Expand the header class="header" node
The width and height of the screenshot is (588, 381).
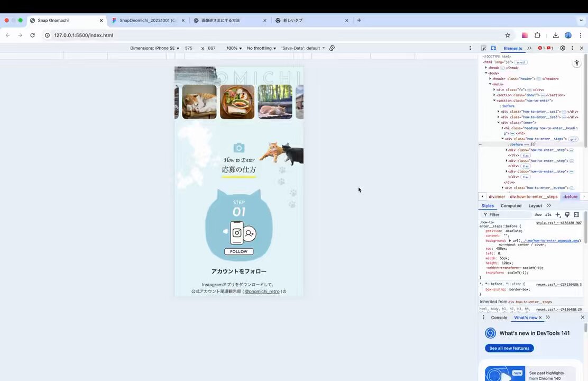click(x=490, y=79)
